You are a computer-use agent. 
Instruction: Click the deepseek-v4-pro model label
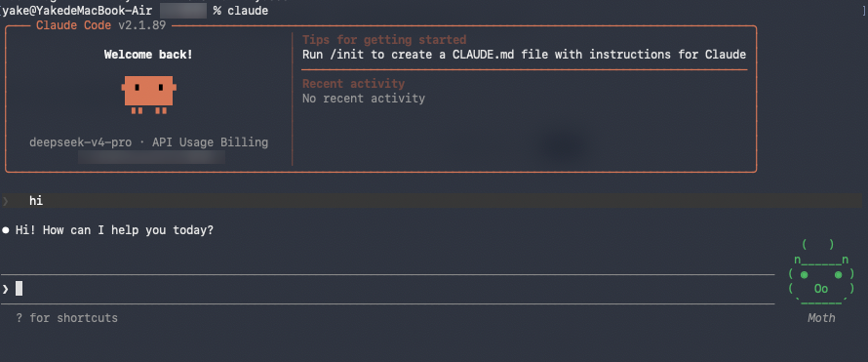coord(81,142)
